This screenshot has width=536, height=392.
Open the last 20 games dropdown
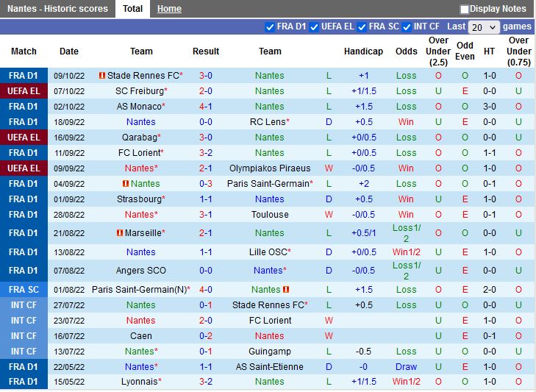tap(484, 27)
